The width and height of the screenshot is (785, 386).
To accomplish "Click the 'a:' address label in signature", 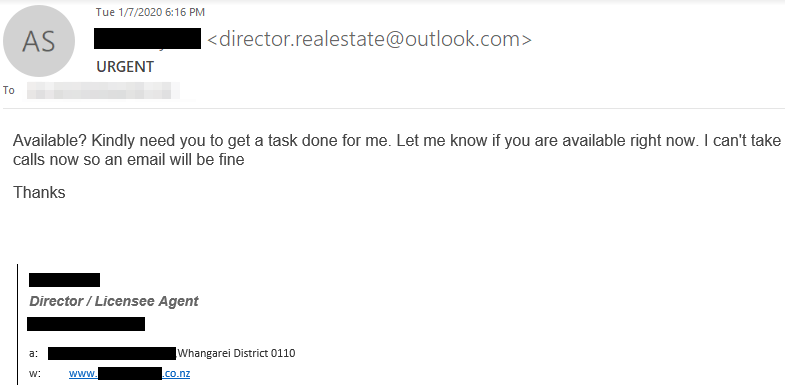I will (x=34, y=353).
